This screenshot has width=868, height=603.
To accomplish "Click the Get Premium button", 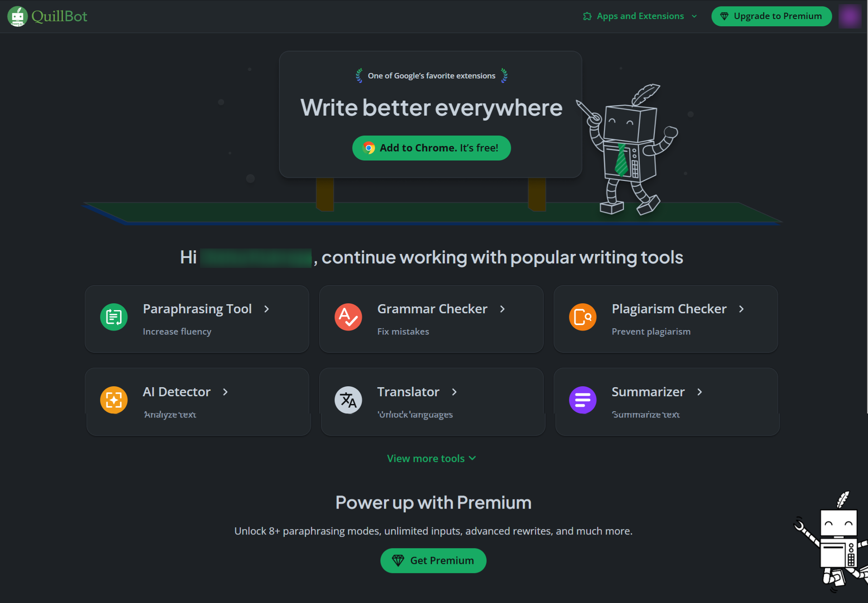I will coord(433,560).
